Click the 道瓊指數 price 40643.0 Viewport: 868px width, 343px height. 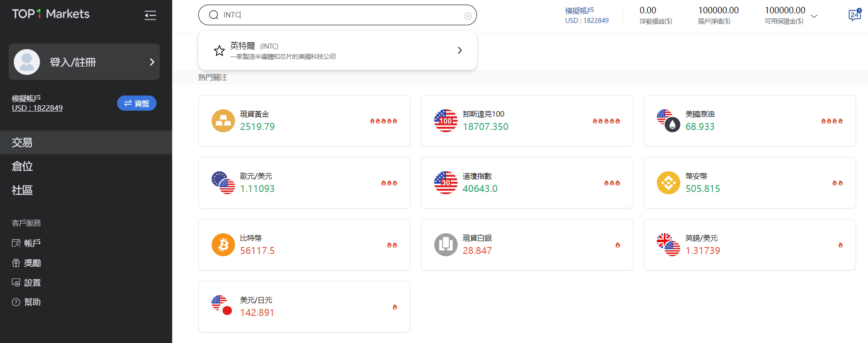(x=480, y=189)
